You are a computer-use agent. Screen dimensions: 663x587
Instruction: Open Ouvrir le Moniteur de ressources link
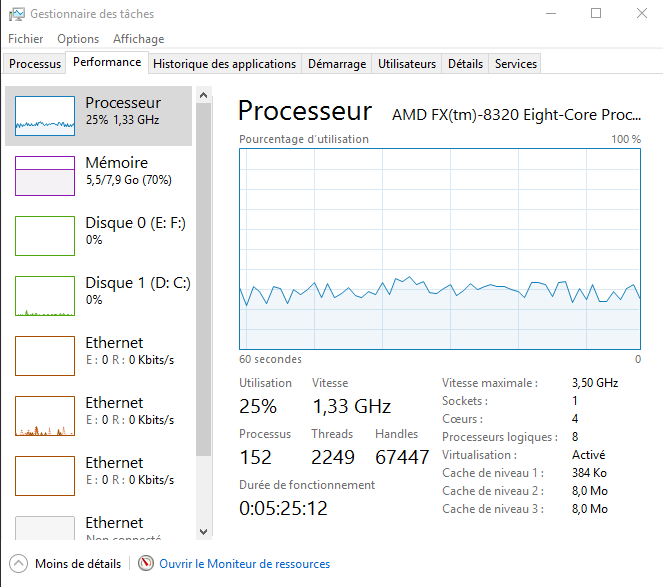pos(244,564)
